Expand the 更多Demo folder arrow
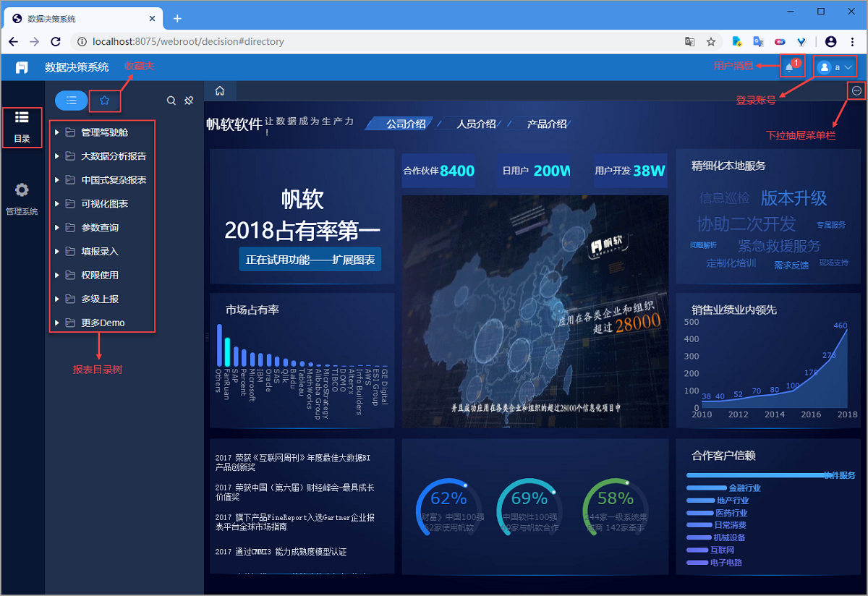This screenshot has height=596, width=868. 57,323
